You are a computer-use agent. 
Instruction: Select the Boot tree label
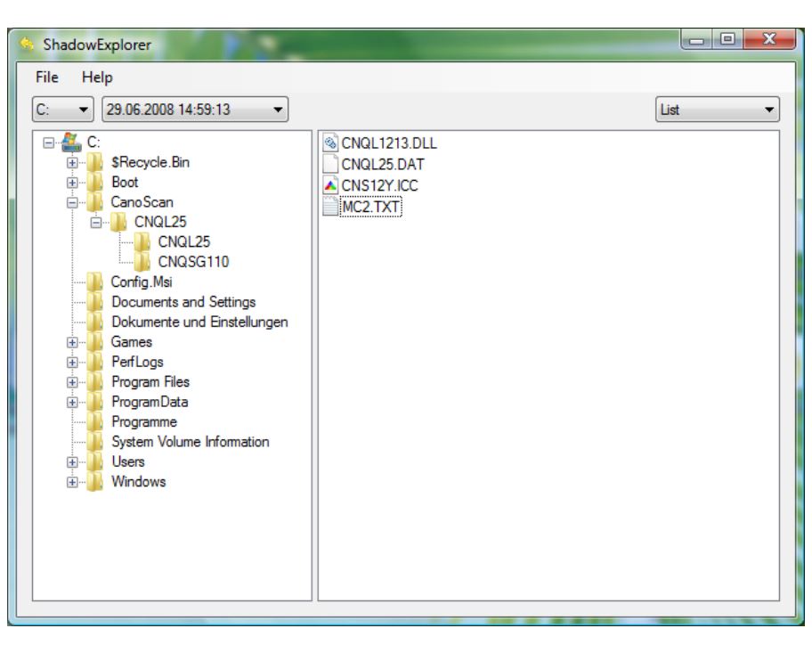(125, 183)
